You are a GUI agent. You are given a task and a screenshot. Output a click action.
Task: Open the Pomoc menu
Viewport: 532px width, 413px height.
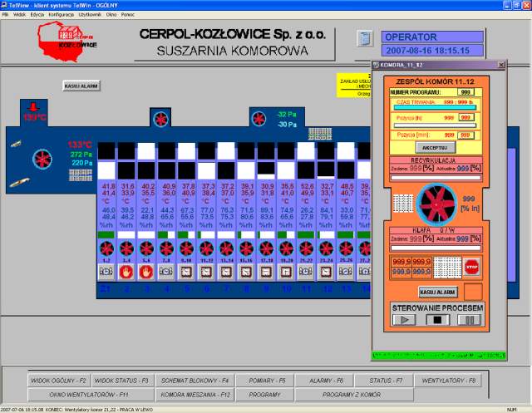[128, 15]
